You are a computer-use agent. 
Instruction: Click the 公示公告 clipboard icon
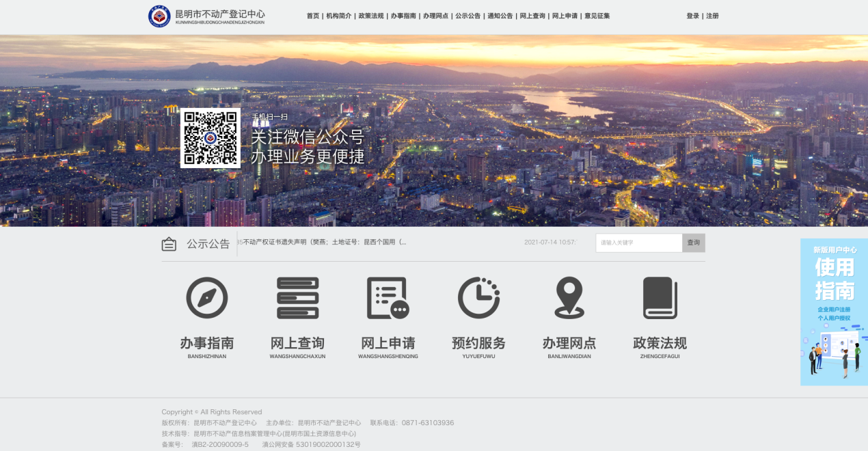tap(169, 244)
